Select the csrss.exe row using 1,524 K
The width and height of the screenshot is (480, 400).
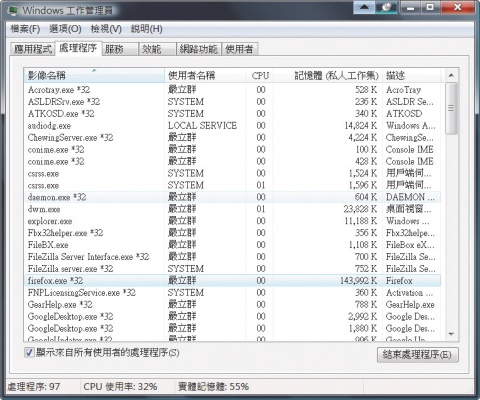[x=233, y=173]
